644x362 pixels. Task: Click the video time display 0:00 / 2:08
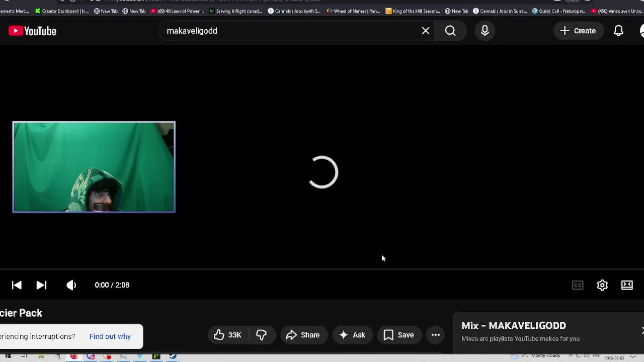coord(112,285)
